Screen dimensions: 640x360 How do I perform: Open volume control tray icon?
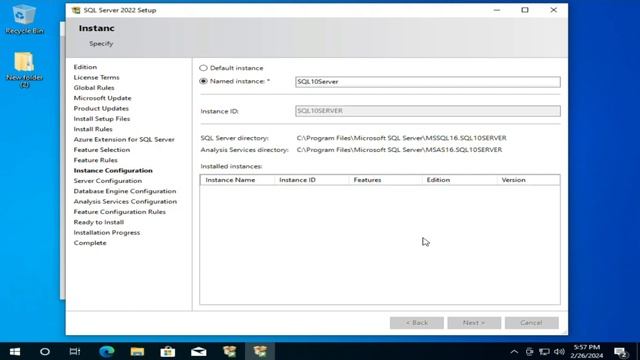(x=559, y=351)
